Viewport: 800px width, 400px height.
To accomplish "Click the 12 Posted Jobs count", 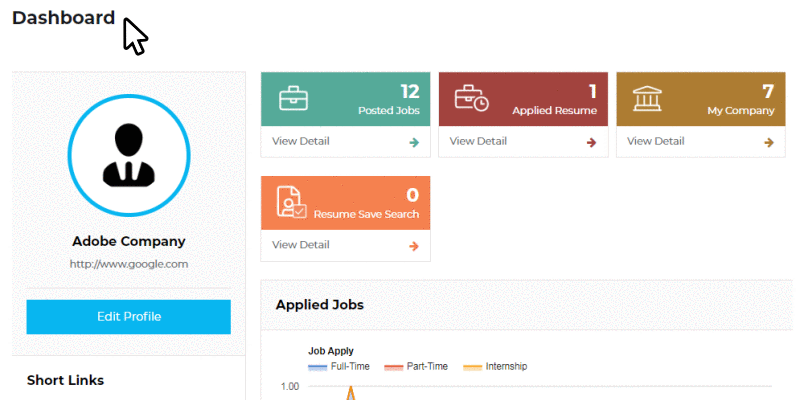I will click(x=410, y=92).
